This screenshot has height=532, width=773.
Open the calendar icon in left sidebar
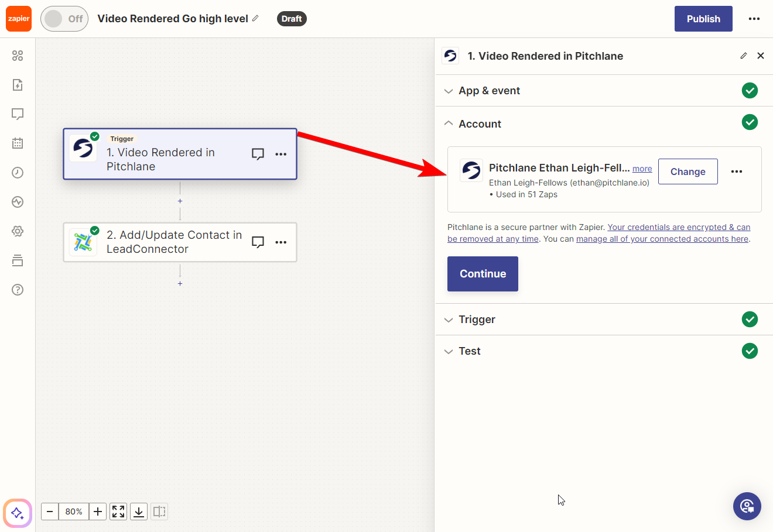pos(18,143)
